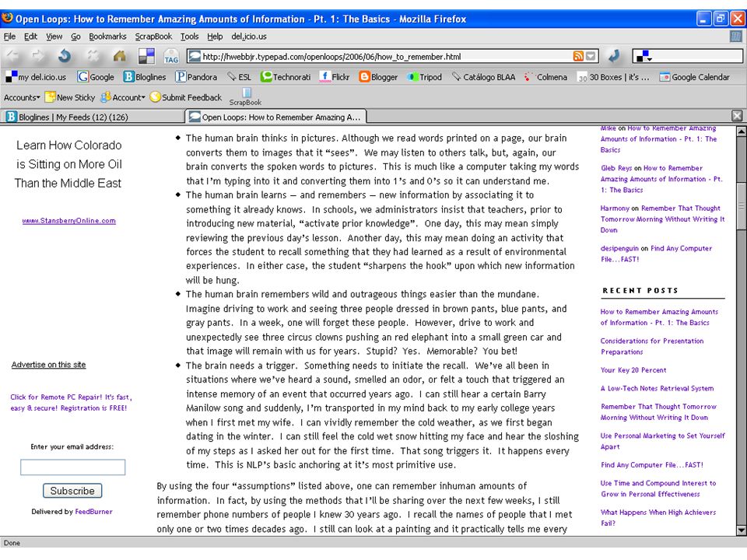Click the del.icio.us TAG button

point(170,57)
